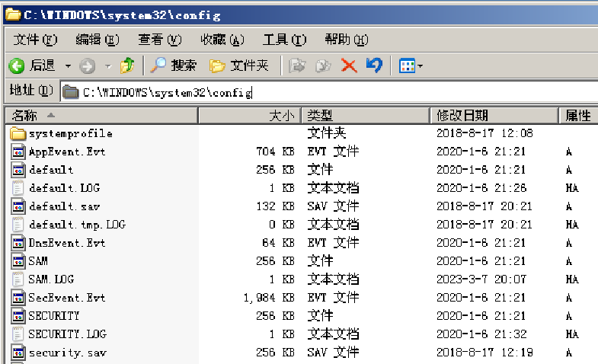
Task: Click the 1,984 KB size cell
Action: pos(269,298)
